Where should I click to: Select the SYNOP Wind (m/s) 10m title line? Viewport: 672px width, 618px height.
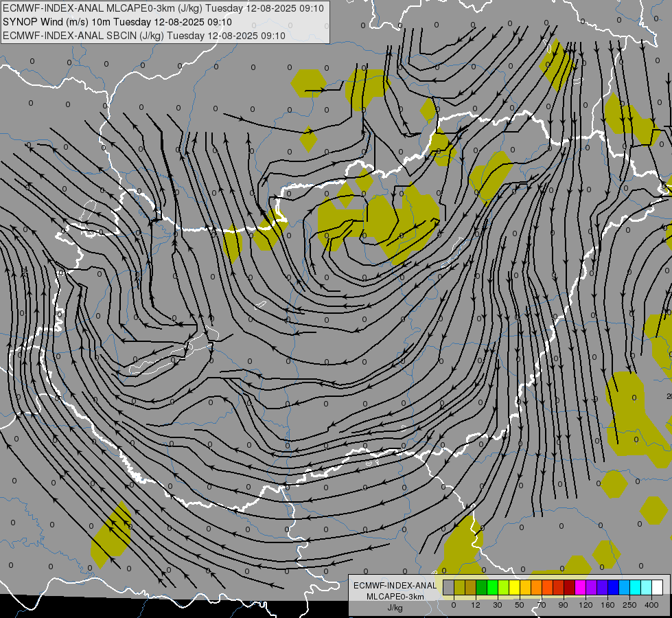(117, 22)
